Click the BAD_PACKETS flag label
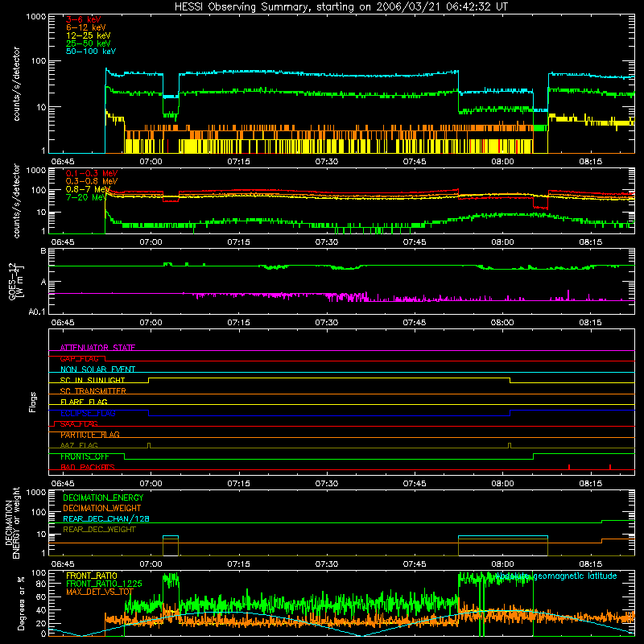This screenshot has height=644, width=644. click(x=88, y=468)
